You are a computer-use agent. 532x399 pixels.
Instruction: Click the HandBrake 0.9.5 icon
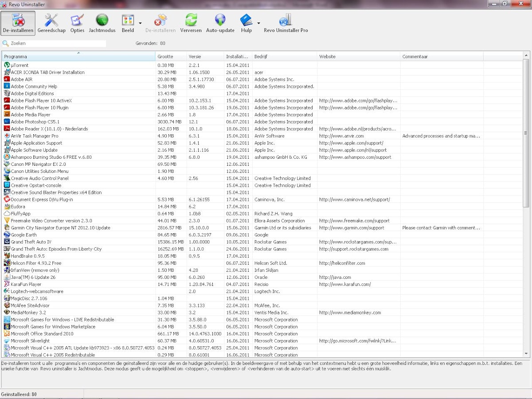tap(7, 256)
